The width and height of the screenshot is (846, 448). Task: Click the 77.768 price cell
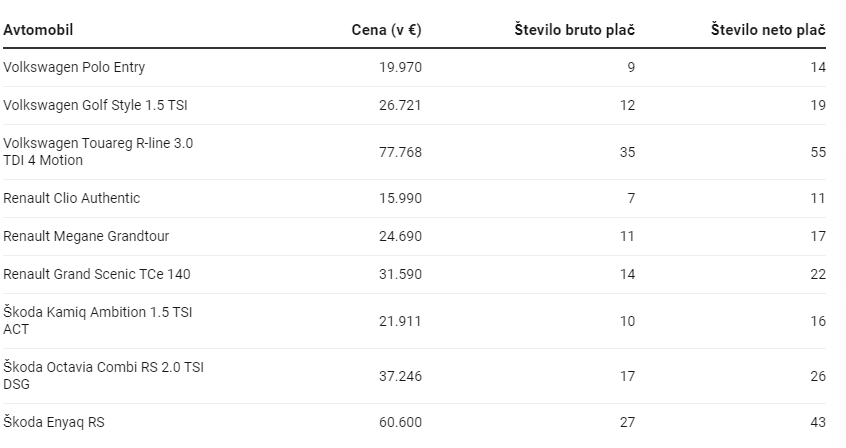click(x=400, y=152)
